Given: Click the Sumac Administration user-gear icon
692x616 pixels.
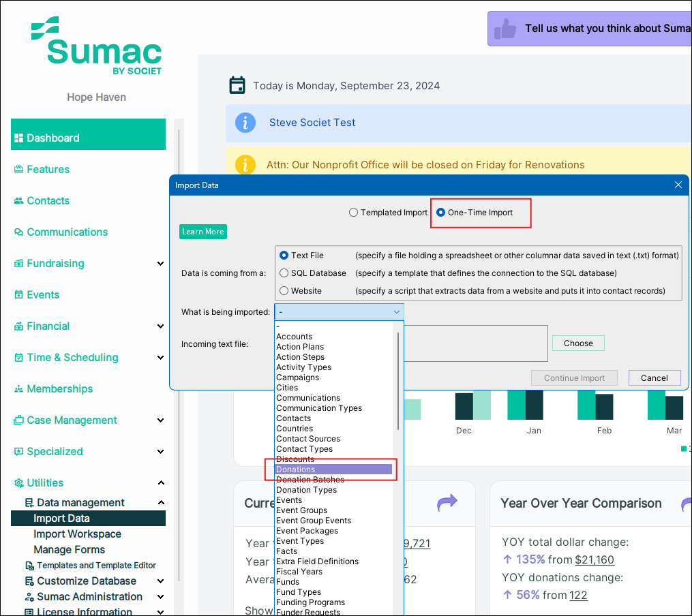Looking at the screenshot, I should pos(29,597).
